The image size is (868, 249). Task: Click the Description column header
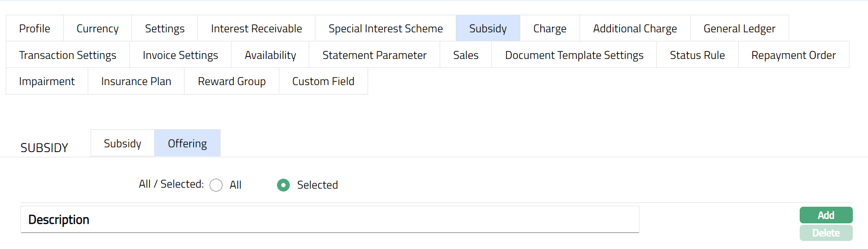point(59,220)
